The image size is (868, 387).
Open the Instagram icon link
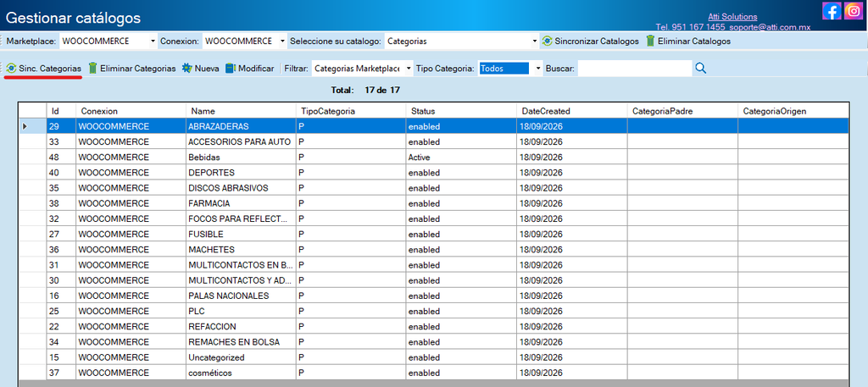[854, 10]
